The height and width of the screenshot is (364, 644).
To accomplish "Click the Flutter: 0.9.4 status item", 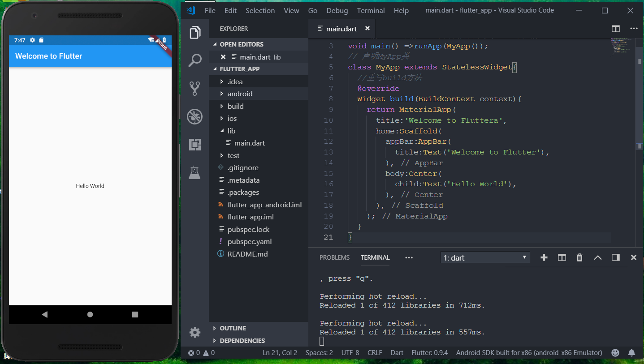I will tap(429, 353).
